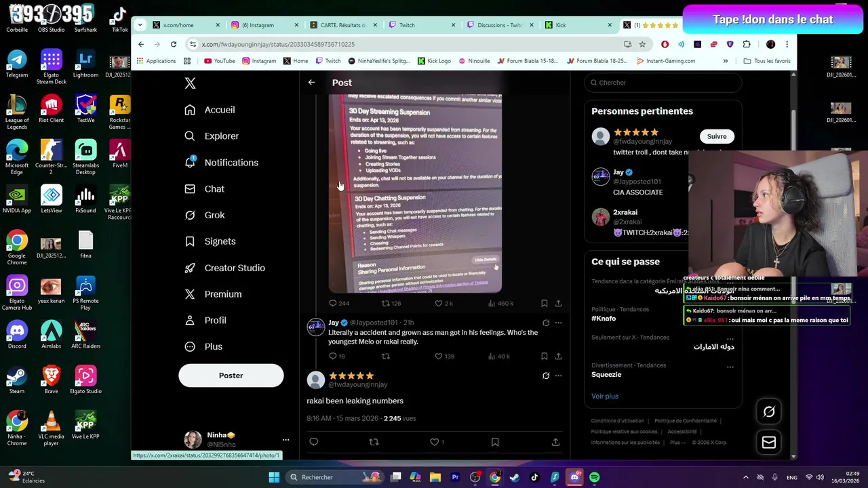Click the Profil person icon

[x=190, y=320]
